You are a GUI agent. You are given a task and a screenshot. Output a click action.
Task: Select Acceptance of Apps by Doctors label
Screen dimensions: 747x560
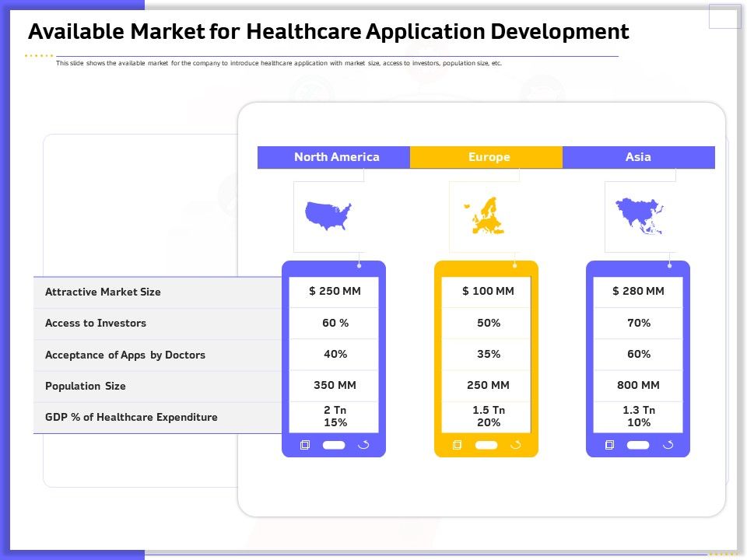125,355
